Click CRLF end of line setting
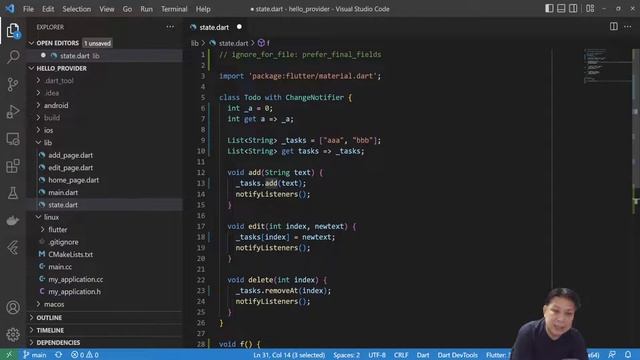Viewport: 640px width, 360px height. pyautogui.click(x=401, y=355)
